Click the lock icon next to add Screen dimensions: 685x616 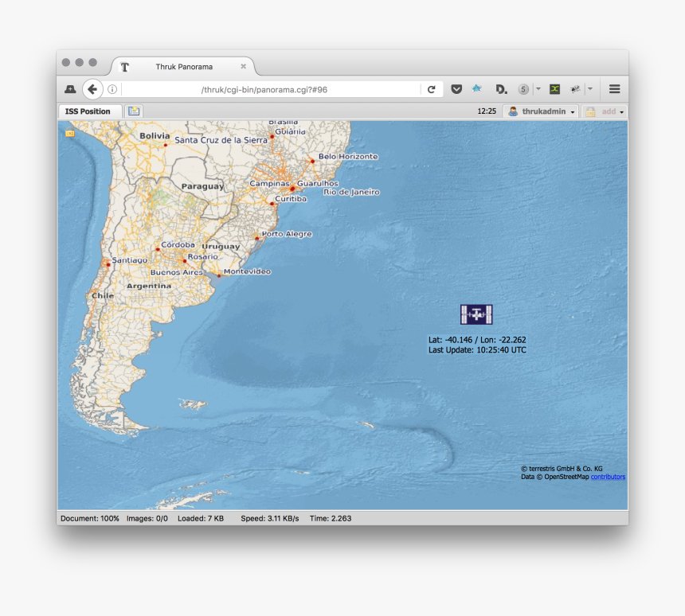(589, 111)
